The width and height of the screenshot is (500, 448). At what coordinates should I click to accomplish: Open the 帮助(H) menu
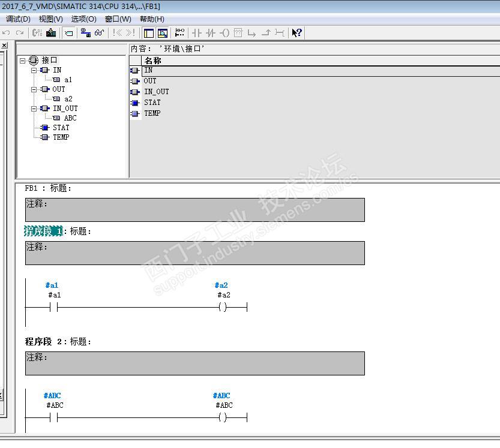(x=152, y=19)
